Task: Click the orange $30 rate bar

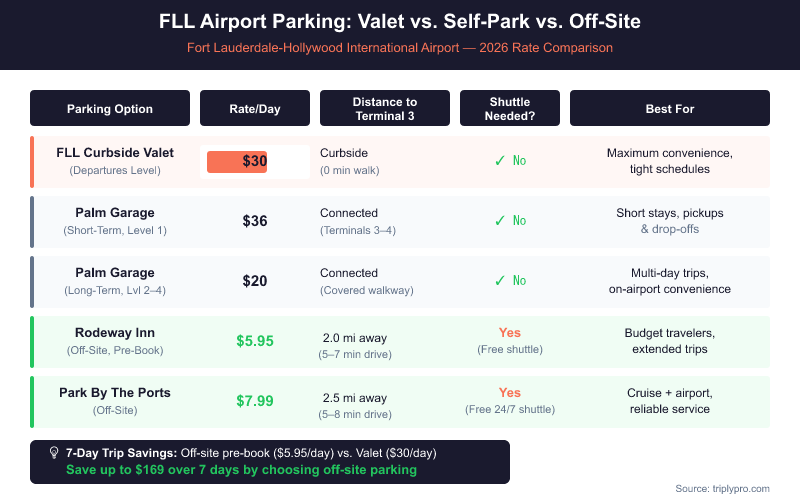Action: 238,161
